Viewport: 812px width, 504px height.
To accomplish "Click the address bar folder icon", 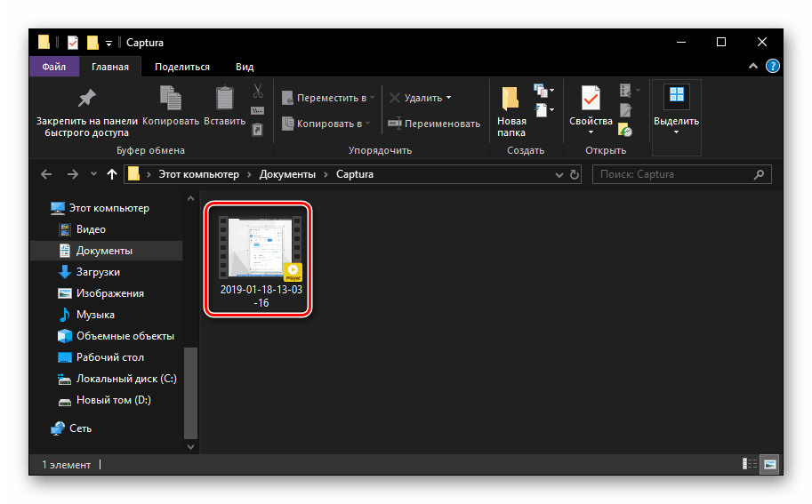I will point(133,174).
